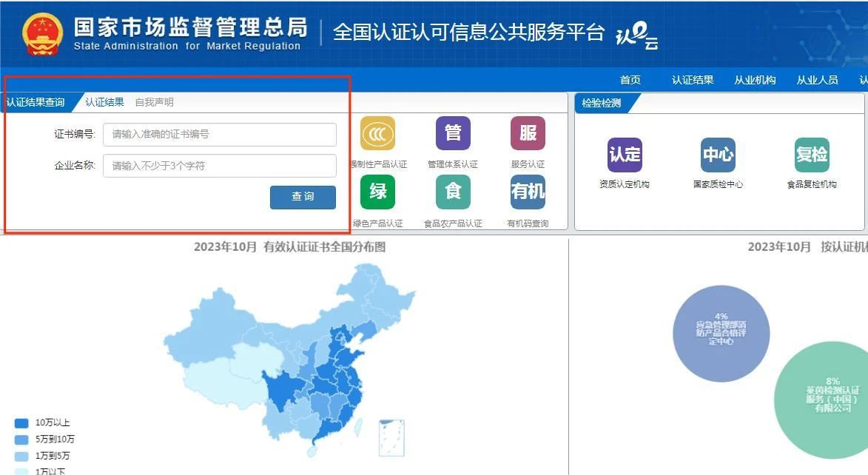This screenshot has width=868, height=475.
Task: Select the 检验检测 panel tab
Action: coord(601,103)
